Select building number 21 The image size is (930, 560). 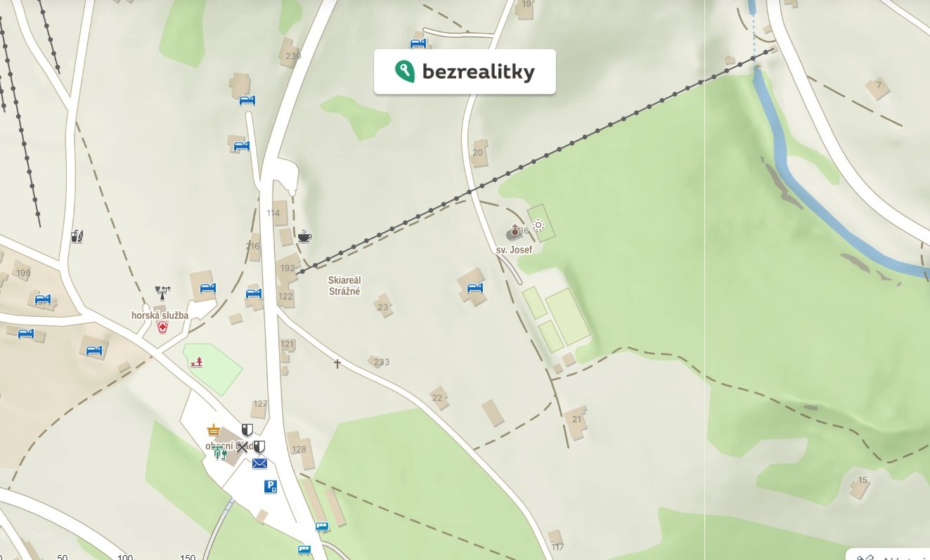coord(577,419)
